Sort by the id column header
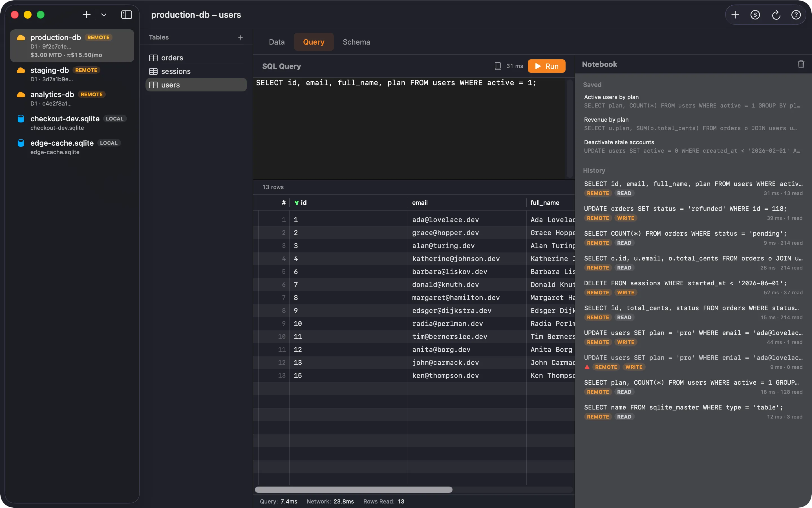Screen dimensions: 812x508 click(x=348, y=203)
